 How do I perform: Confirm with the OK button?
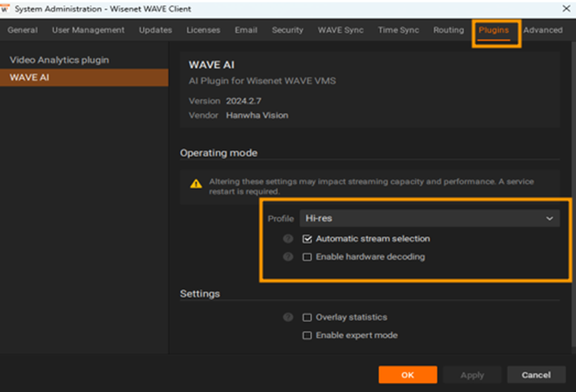408,375
